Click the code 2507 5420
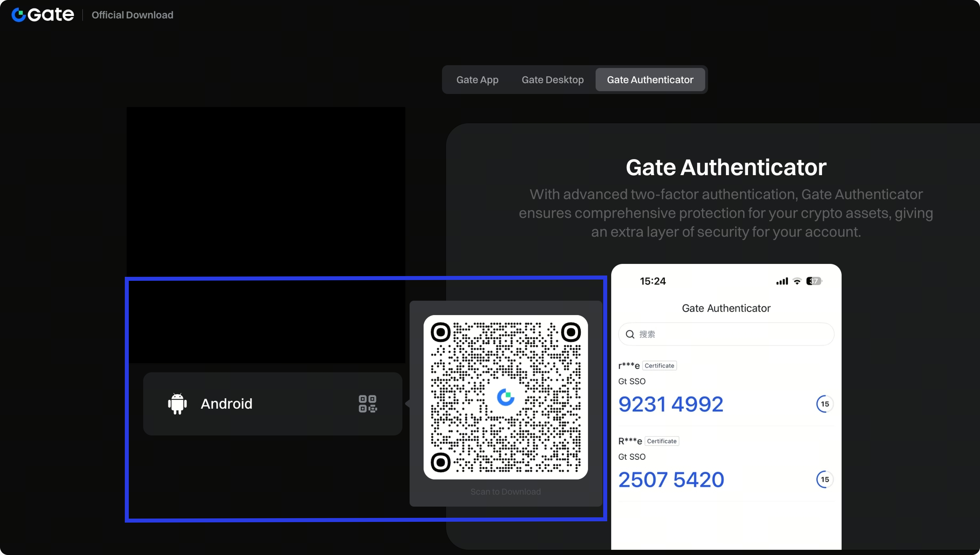The width and height of the screenshot is (980, 555). pyautogui.click(x=671, y=480)
